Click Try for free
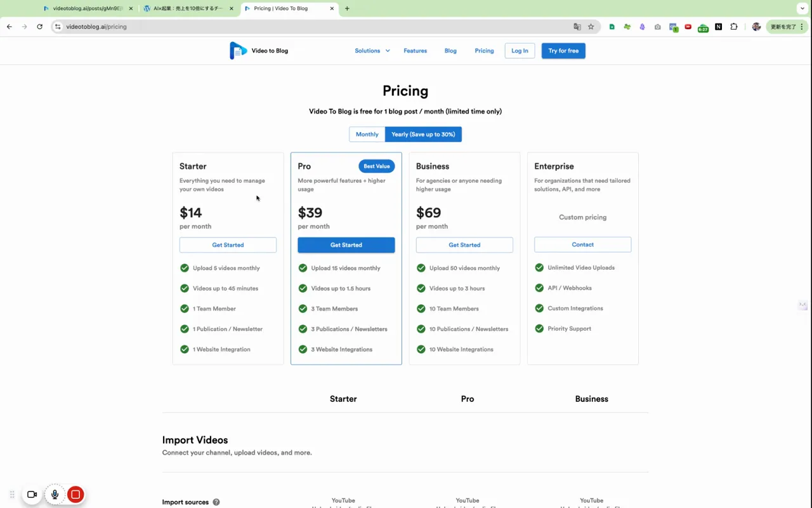The height and width of the screenshot is (508, 812). pyautogui.click(x=563, y=51)
